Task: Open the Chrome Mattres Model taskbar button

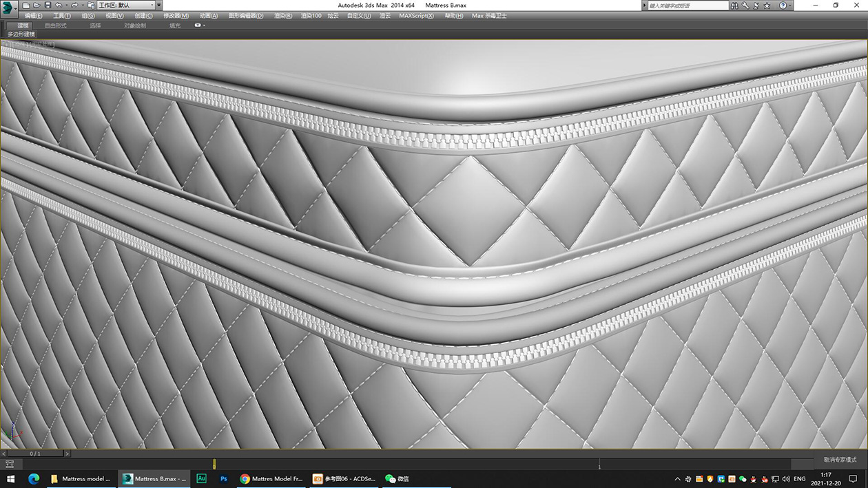Action: 271,478
